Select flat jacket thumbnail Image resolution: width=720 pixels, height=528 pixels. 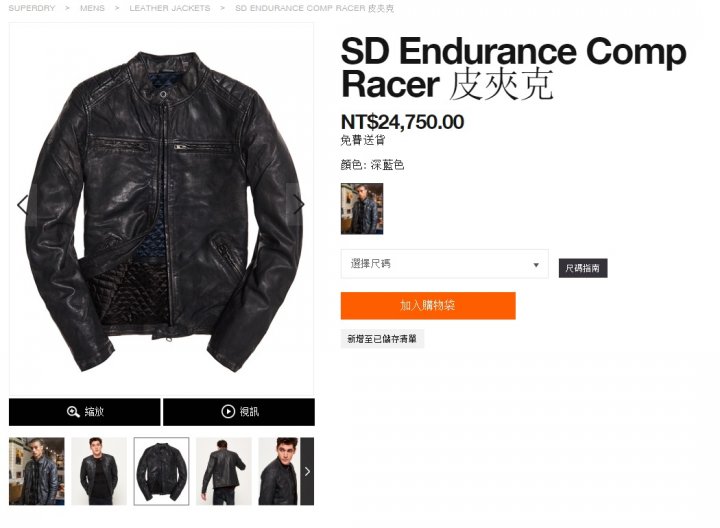point(161,472)
